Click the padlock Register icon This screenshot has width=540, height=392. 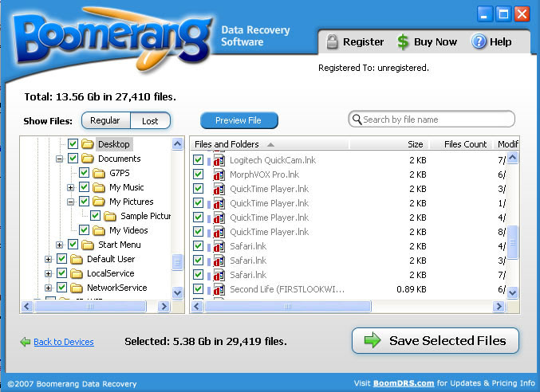tap(332, 41)
